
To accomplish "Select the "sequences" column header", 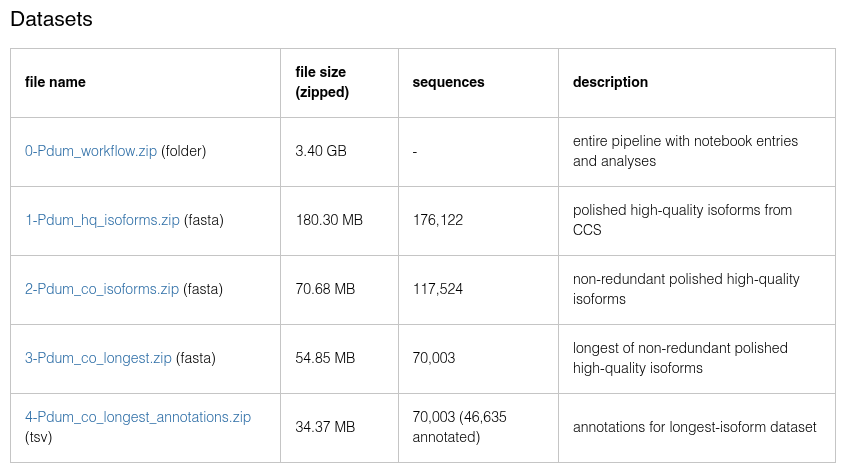I will tap(448, 82).
